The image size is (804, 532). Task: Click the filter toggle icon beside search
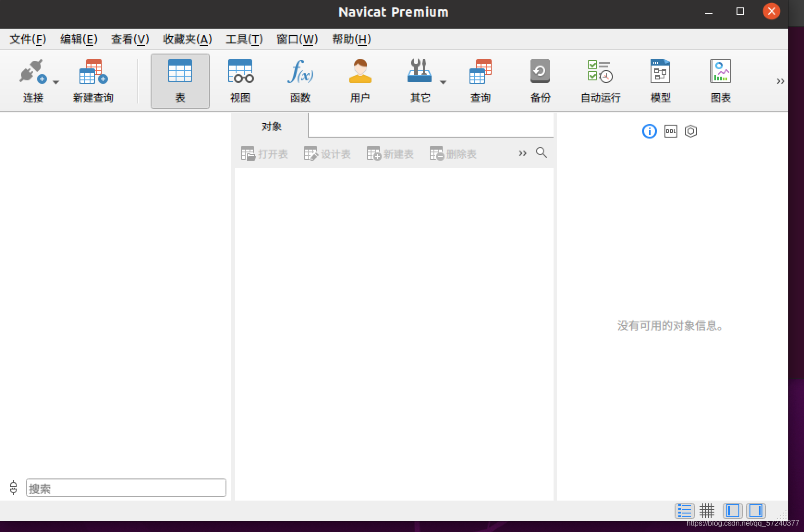click(13, 488)
